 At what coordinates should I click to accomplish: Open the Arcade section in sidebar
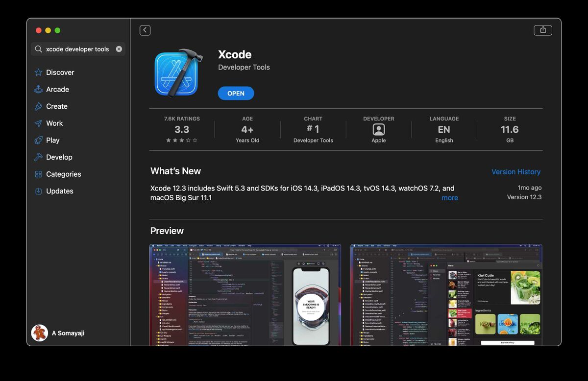tap(57, 89)
